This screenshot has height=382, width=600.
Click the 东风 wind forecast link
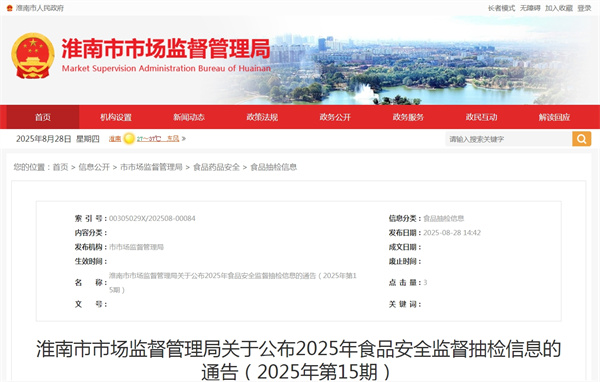click(x=173, y=139)
